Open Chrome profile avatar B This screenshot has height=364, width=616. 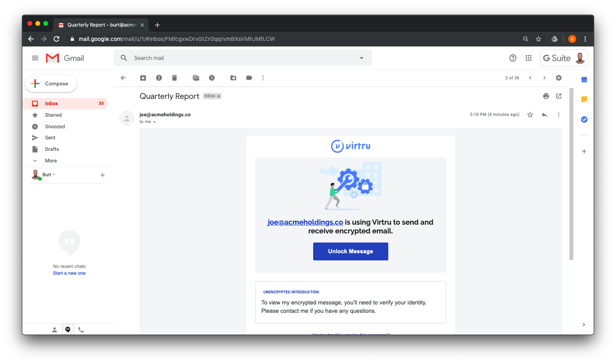[572, 39]
